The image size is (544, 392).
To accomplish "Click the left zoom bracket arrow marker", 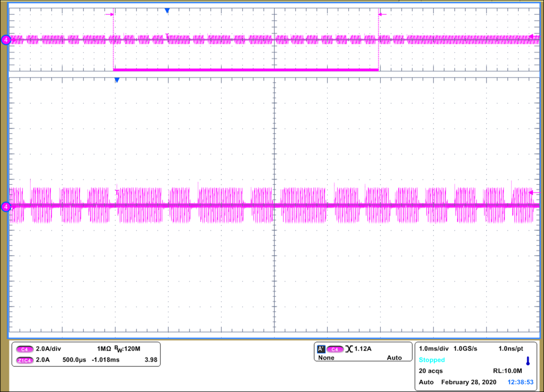I will click(x=109, y=15).
